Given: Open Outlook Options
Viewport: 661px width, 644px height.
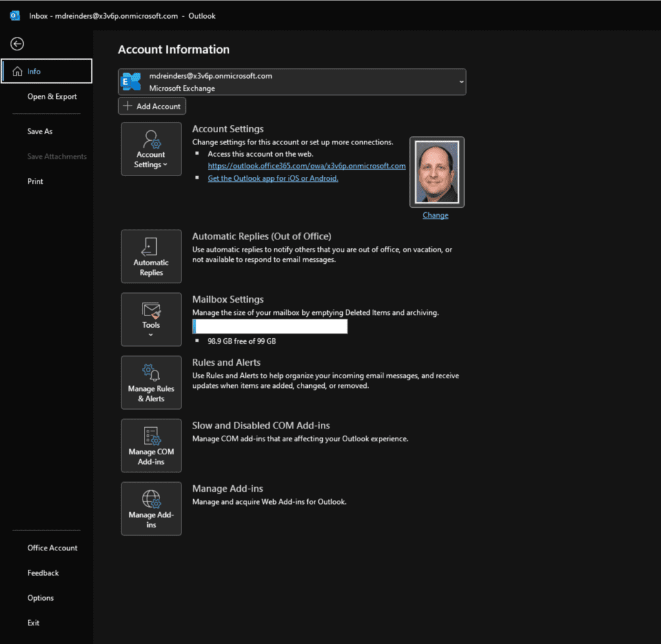Looking at the screenshot, I should (x=41, y=598).
